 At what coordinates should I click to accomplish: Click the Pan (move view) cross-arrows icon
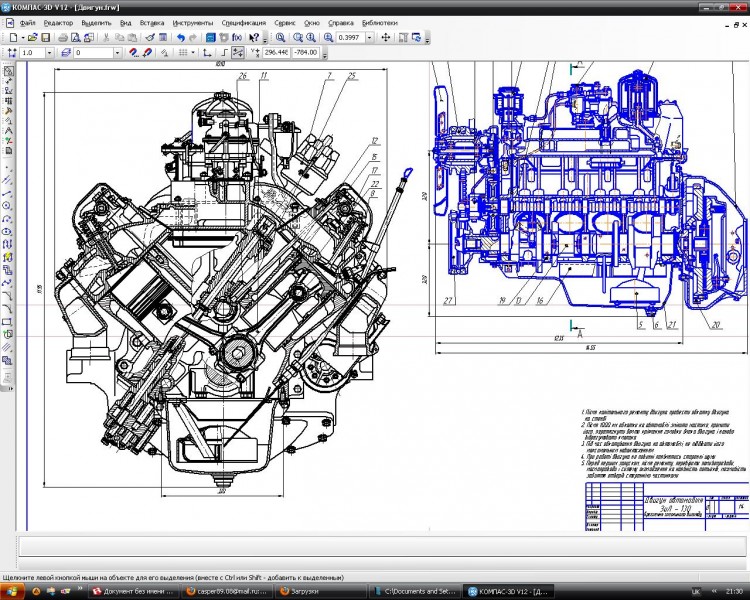click(386, 37)
